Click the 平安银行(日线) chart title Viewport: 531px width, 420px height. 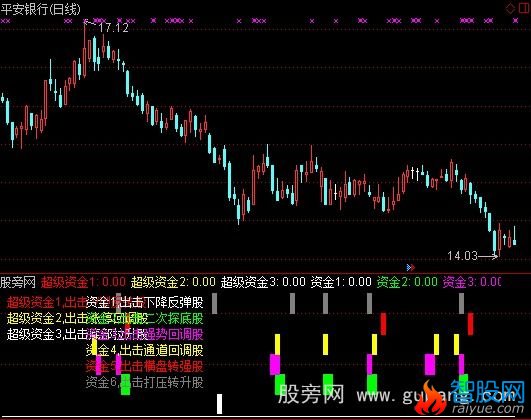41,9
